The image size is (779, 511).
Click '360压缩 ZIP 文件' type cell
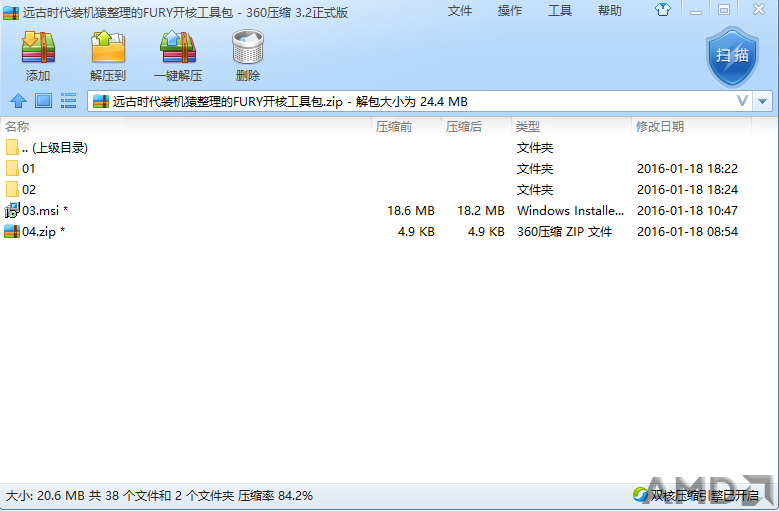click(564, 231)
